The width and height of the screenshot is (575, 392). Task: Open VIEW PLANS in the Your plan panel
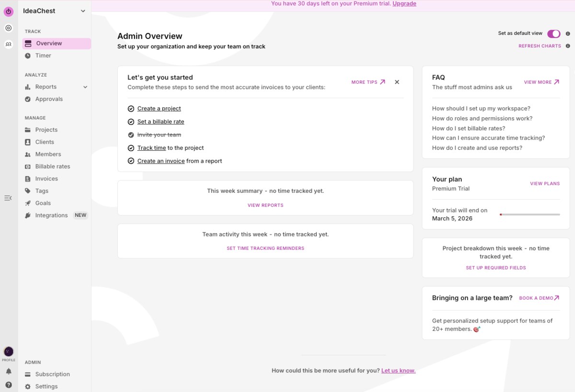545,183
